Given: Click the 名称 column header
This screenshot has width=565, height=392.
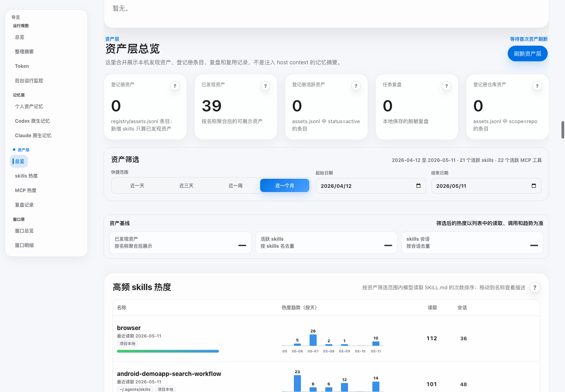Looking at the screenshot, I should pyautogui.click(x=122, y=308).
